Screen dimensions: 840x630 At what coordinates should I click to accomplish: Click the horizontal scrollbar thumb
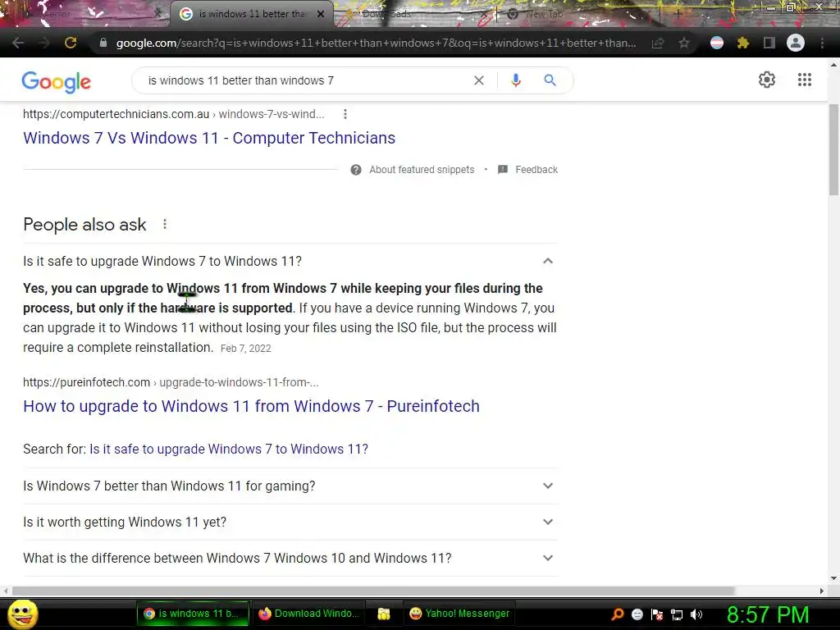click(373, 591)
